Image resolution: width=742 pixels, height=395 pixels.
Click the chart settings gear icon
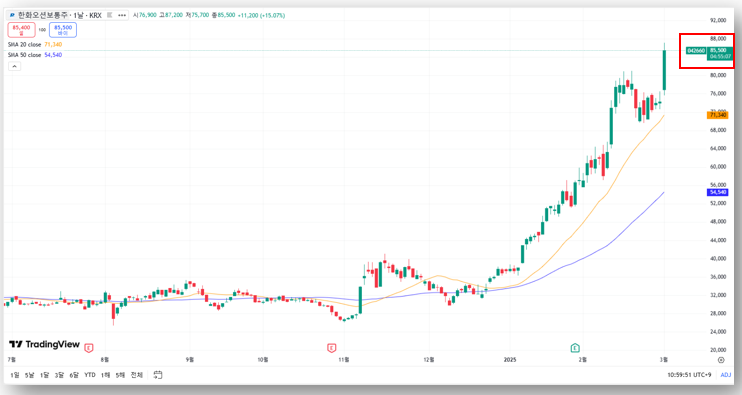click(x=721, y=360)
